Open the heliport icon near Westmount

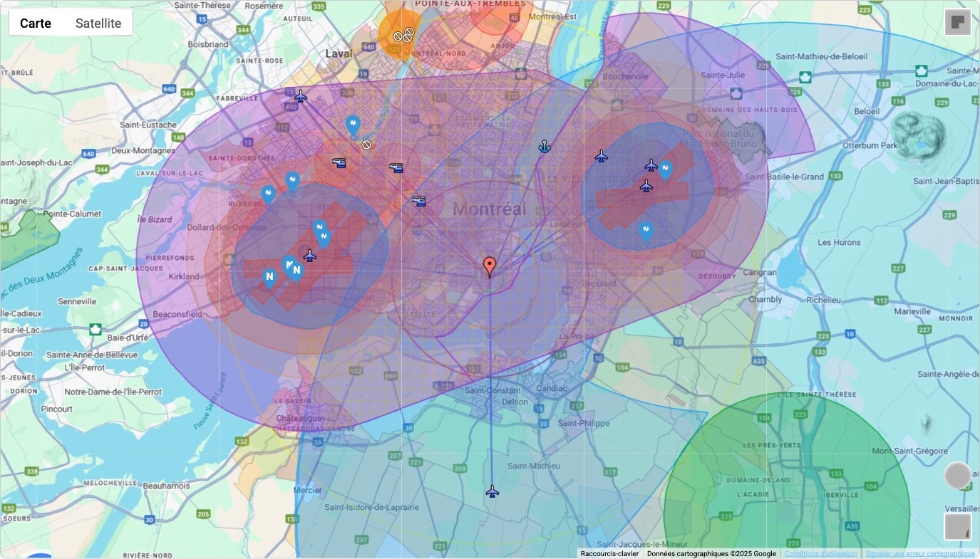point(419,201)
